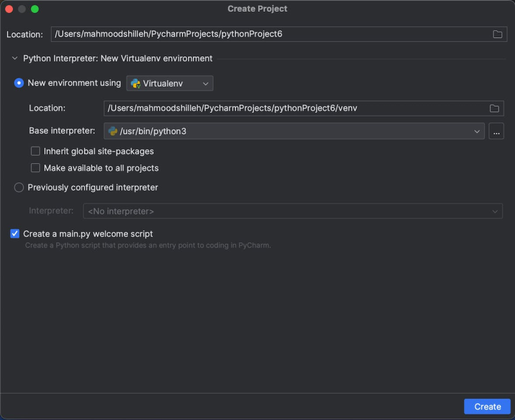515x420 pixels.
Task: Minimize the dialog using the yellow button
Action: coord(22,9)
